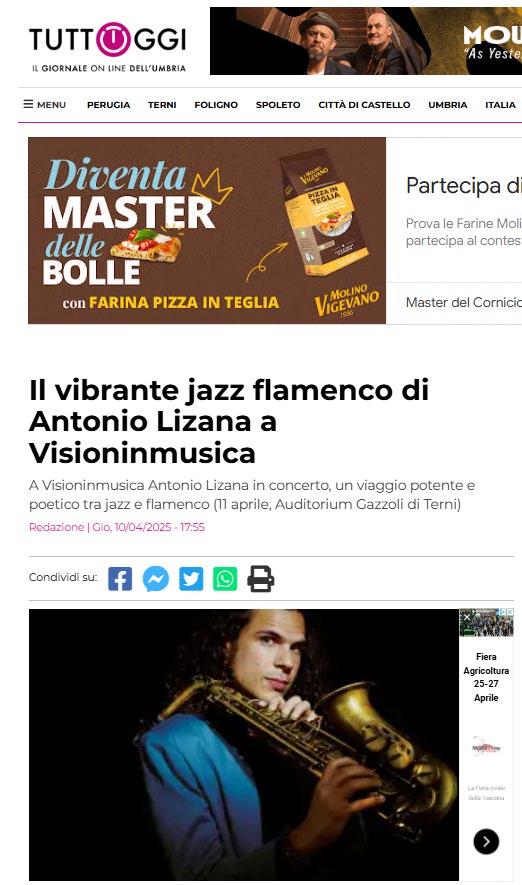Screen dimensions: 522x885
Task: Print the article with printer icon
Action: click(x=261, y=579)
